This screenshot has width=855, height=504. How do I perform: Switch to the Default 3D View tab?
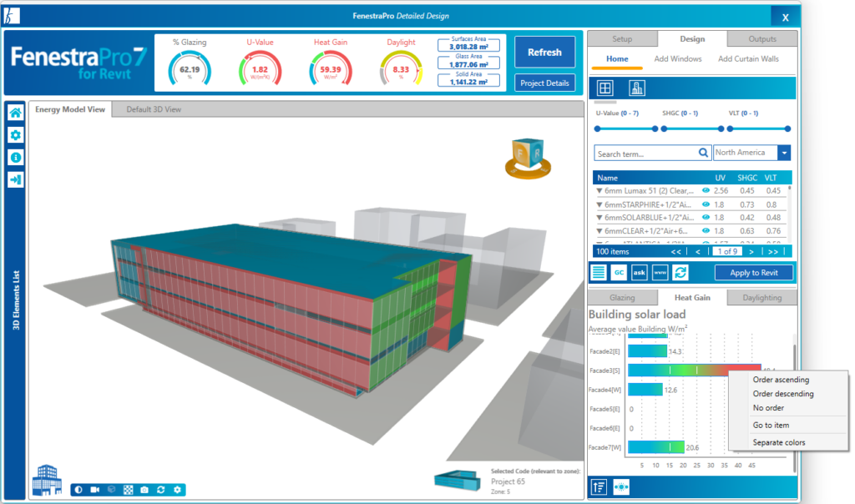pyautogui.click(x=154, y=109)
